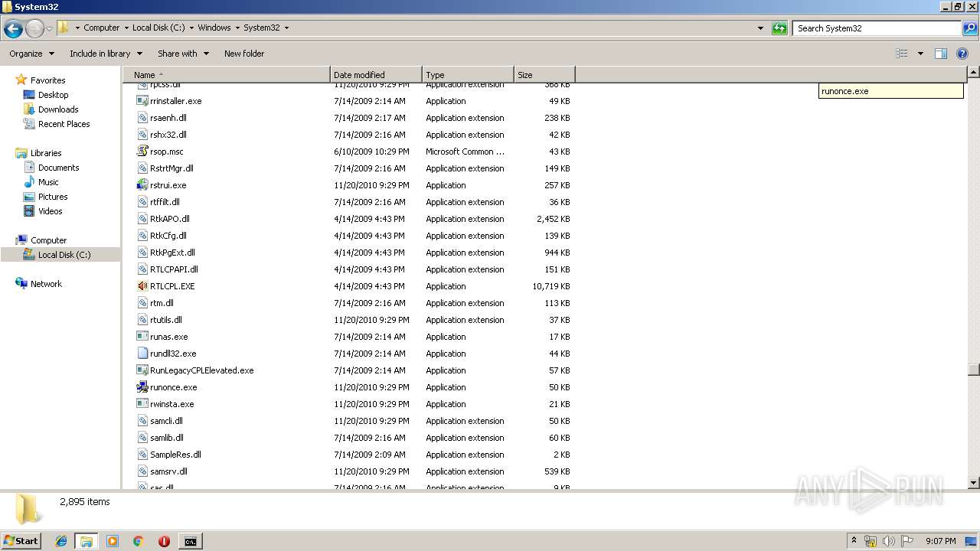Select the RstrtMgr.dll file name
The height and width of the screenshot is (551, 980).
tap(172, 168)
